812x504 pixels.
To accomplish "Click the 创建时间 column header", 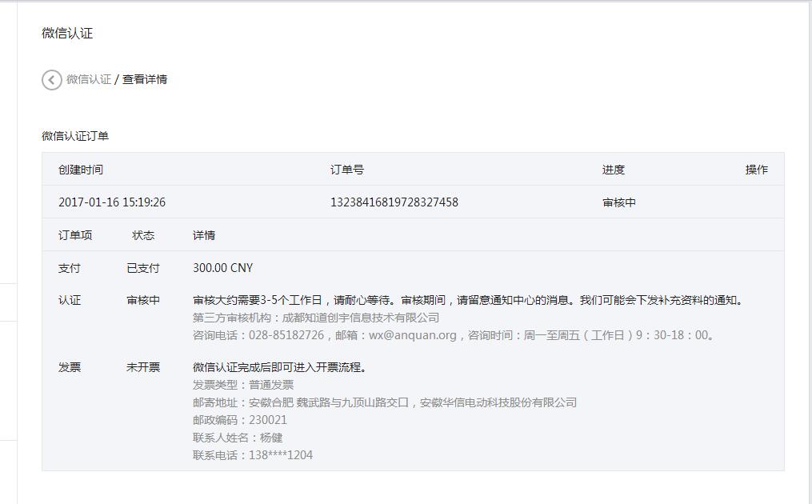I will click(81, 170).
